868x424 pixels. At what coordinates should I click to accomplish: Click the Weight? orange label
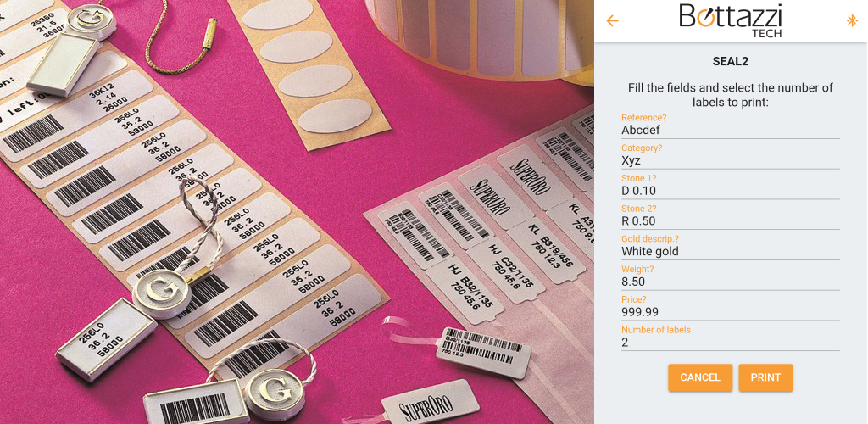pos(637,269)
